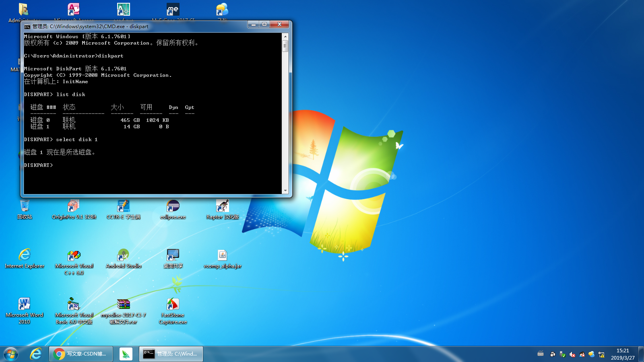Click the 磁盘 1 row with 14 GB

pyautogui.click(x=99, y=127)
